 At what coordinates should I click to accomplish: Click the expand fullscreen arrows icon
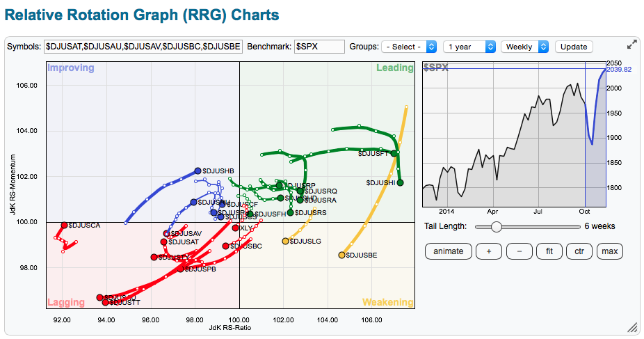pyautogui.click(x=631, y=45)
